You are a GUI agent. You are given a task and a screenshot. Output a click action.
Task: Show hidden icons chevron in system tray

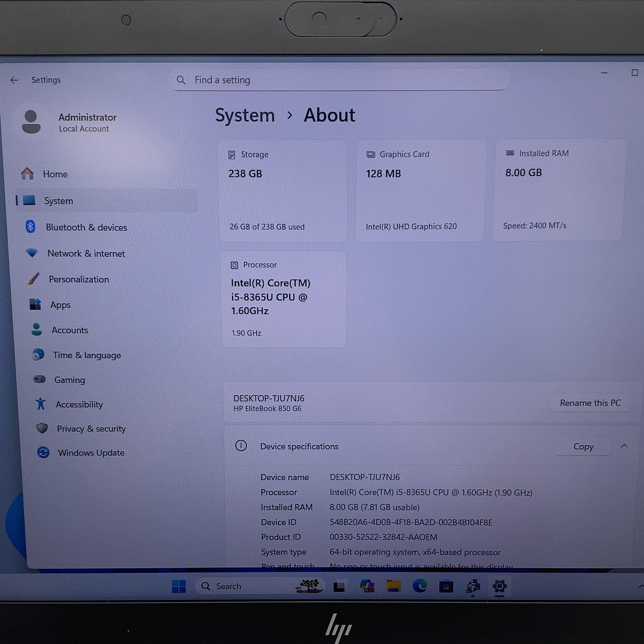tap(641, 586)
